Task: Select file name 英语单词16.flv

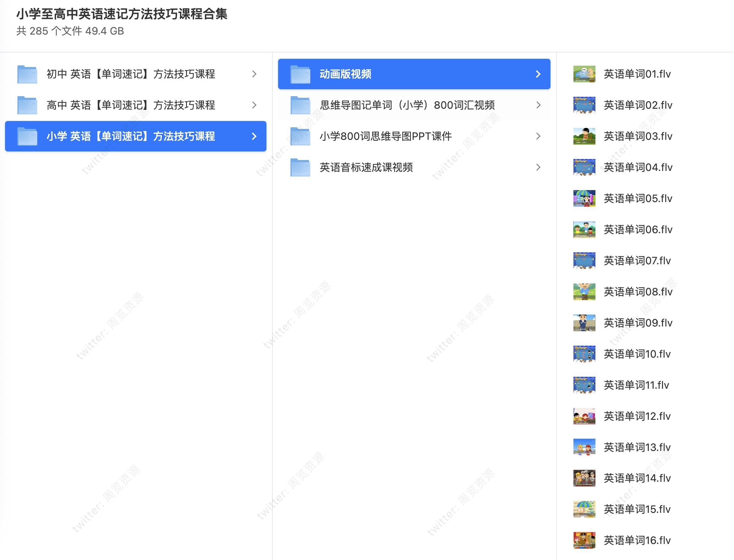Action: click(637, 540)
